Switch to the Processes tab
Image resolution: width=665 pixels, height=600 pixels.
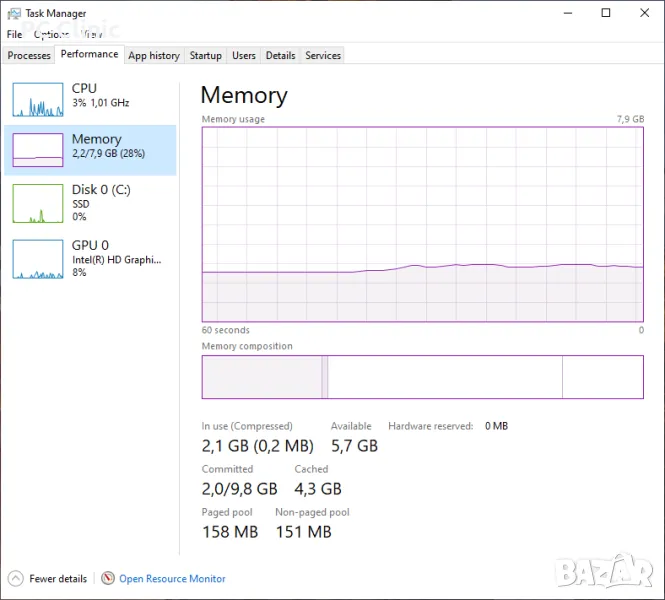(x=29, y=56)
